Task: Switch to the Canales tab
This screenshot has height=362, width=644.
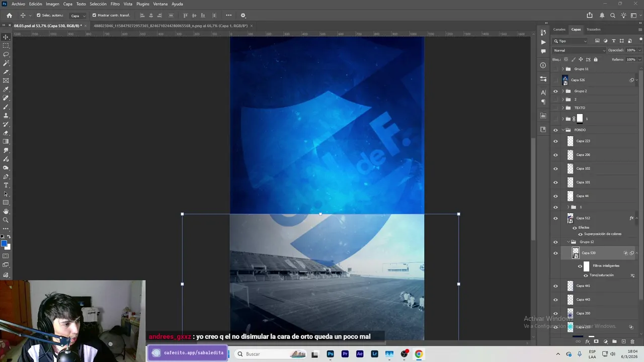Action: [559, 29]
